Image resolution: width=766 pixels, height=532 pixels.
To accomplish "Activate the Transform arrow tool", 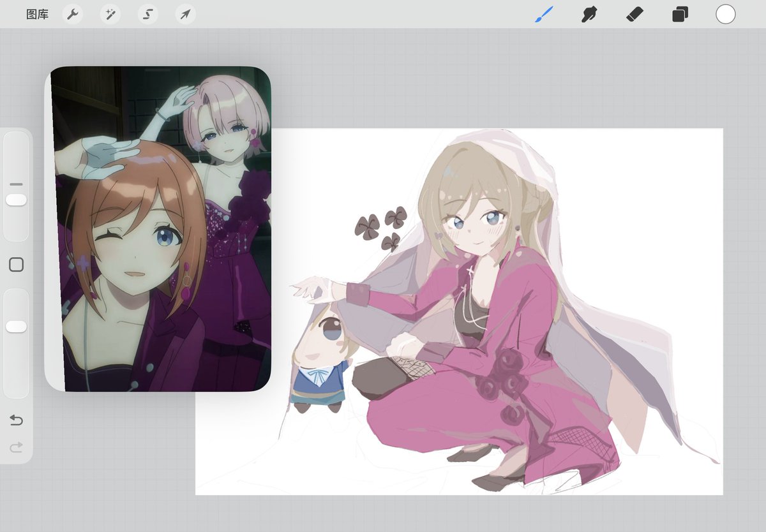I will (x=186, y=14).
